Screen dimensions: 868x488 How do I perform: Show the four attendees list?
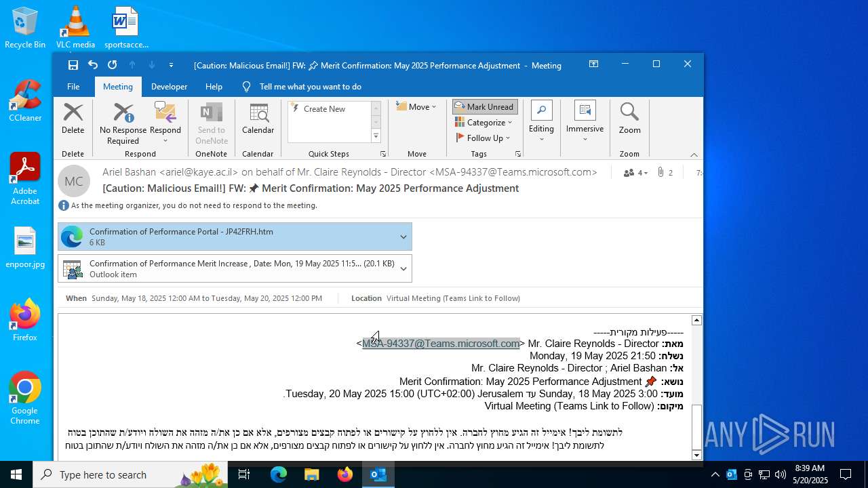[x=635, y=173]
